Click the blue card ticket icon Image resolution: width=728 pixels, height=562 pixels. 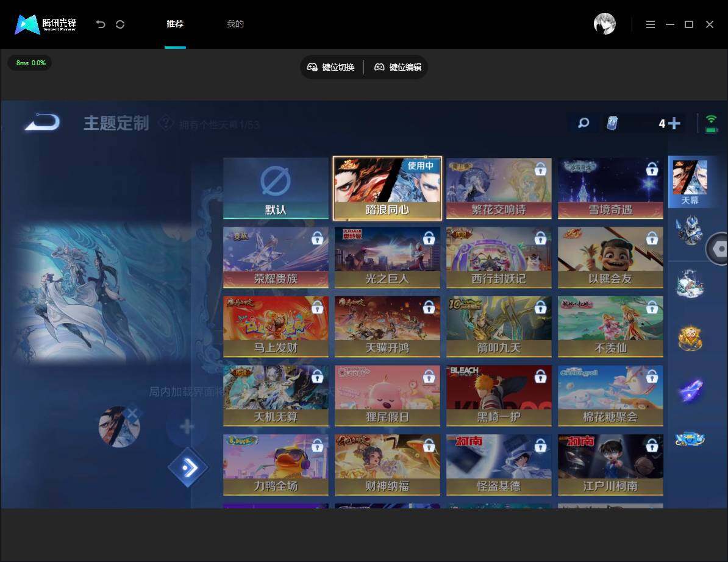pyautogui.click(x=612, y=123)
